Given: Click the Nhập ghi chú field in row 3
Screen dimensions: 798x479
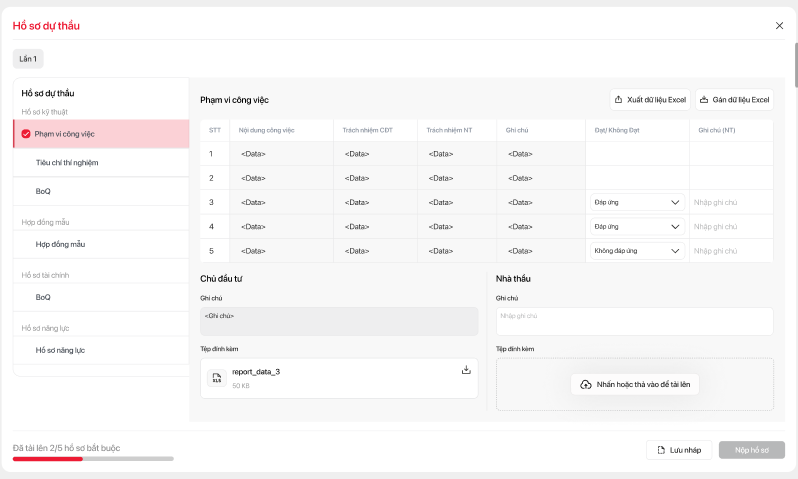Looking at the screenshot, I should click(x=730, y=202).
